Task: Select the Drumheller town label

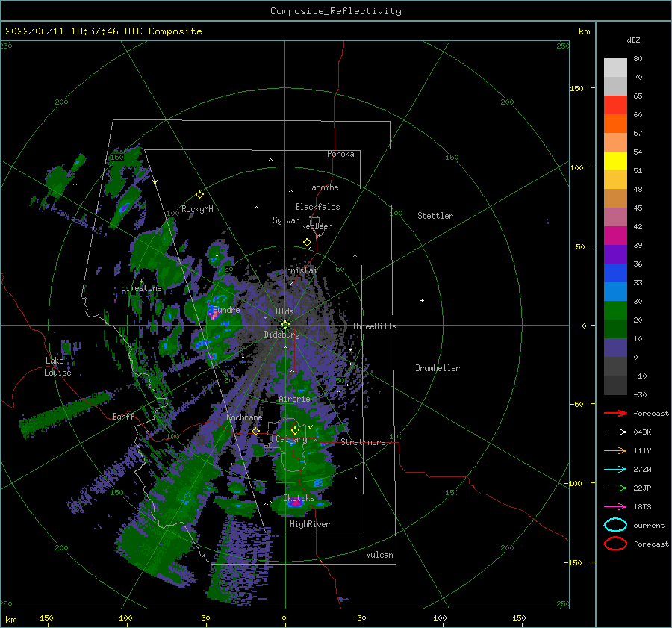Action: coord(438,368)
